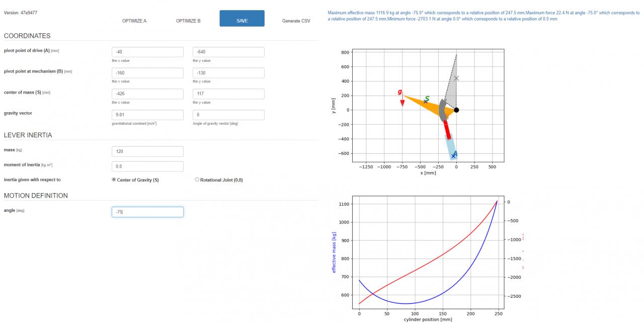This screenshot has height=324, width=644.
Task: Focus the pivot point of drive (A) x value field
Action: point(147,52)
